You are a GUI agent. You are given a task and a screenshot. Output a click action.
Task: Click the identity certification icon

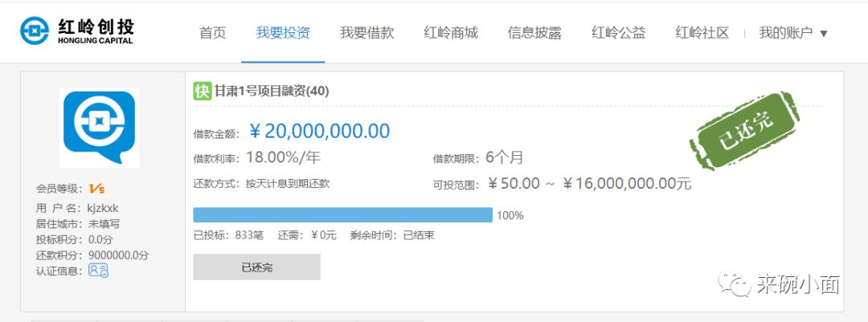[x=99, y=271]
